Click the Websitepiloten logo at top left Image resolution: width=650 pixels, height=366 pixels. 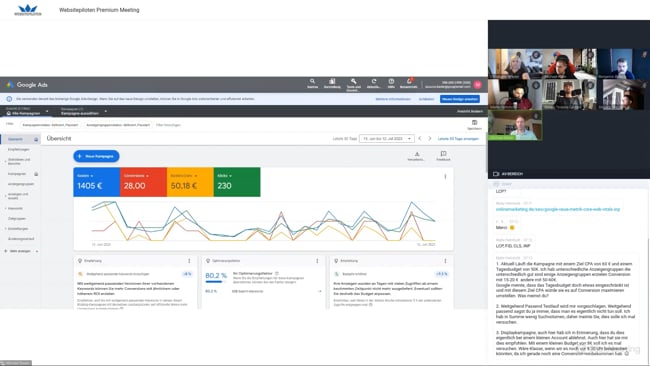pyautogui.click(x=28, y=10)
